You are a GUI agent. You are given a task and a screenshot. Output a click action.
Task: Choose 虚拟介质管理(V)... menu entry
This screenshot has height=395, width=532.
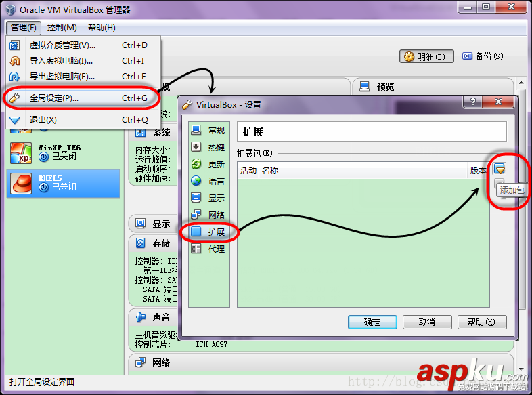click(83, 45)
